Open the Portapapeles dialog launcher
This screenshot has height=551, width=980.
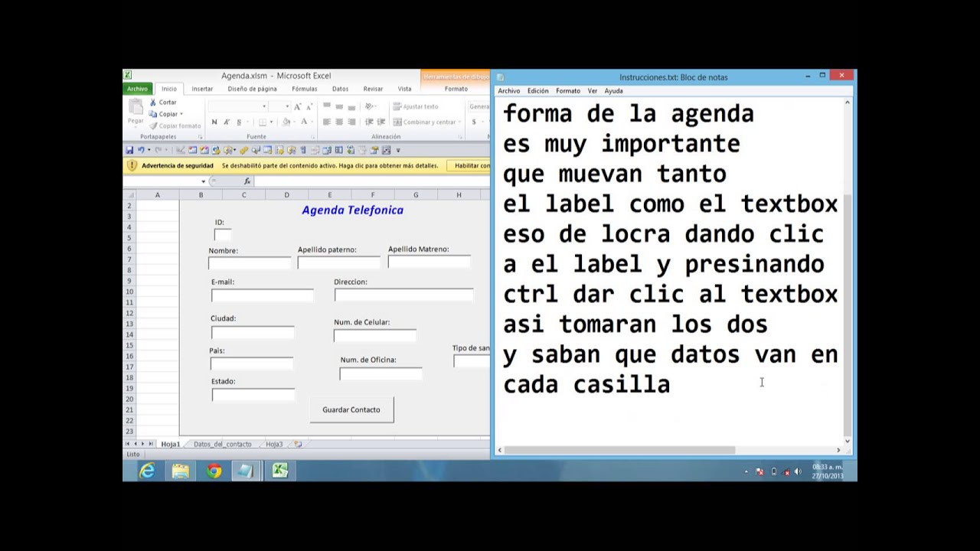[x=200, y=137]
